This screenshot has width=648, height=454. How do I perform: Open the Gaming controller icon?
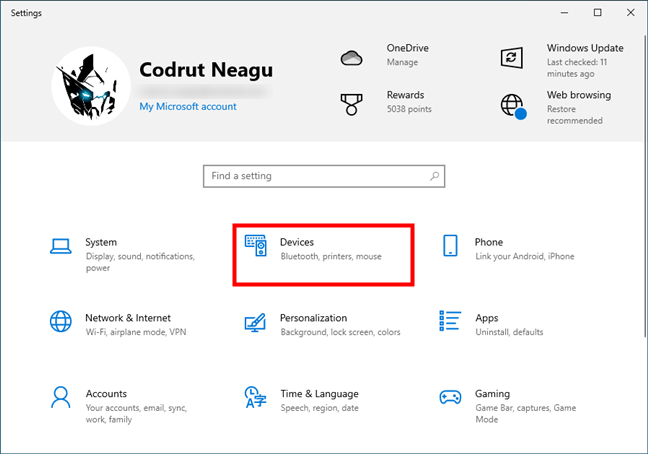click(x=450, y=397)
